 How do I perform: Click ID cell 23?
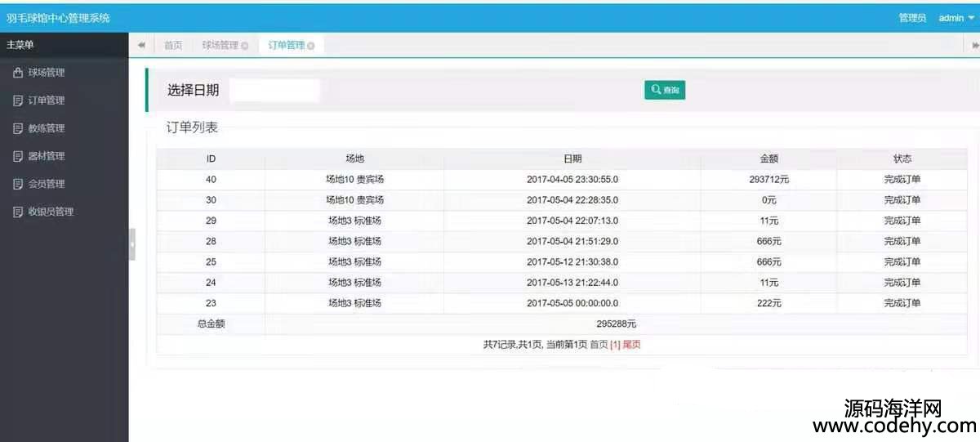click(211, 303)
